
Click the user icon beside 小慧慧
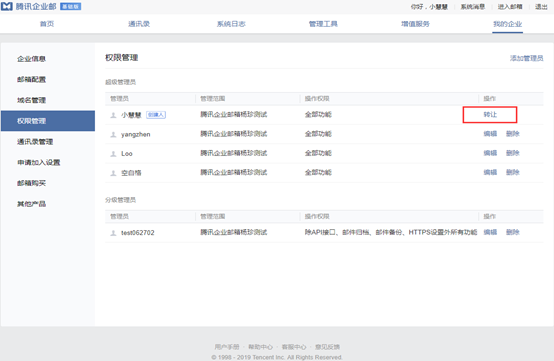113,115
